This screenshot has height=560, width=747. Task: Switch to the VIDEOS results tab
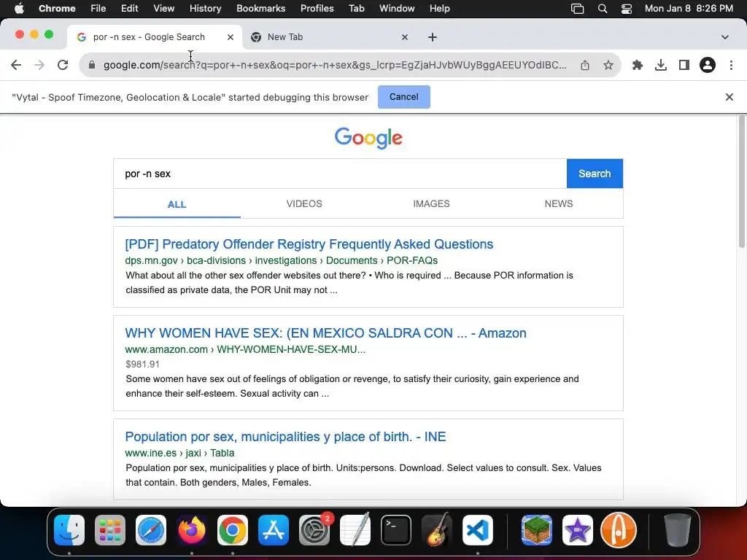(x=304, y=204)
